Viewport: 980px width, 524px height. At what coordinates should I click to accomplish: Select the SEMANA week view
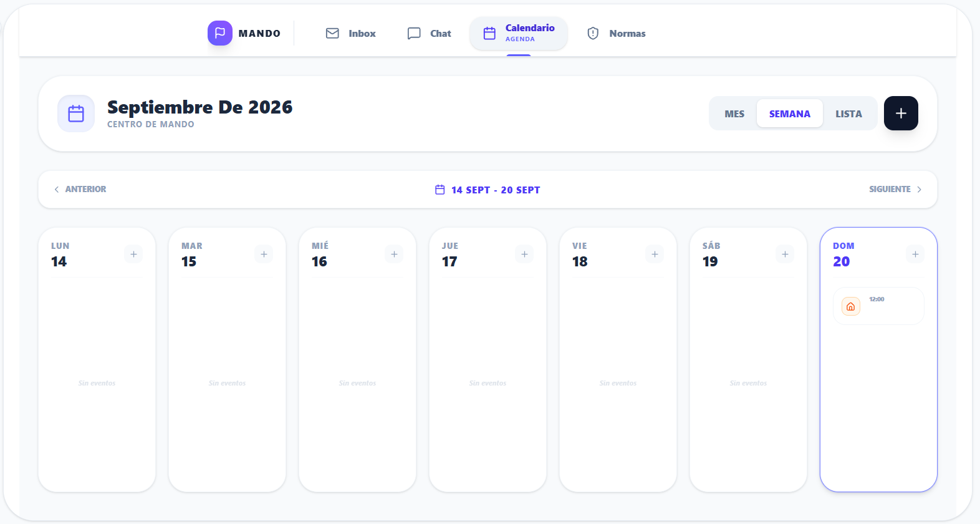point(790,114)
